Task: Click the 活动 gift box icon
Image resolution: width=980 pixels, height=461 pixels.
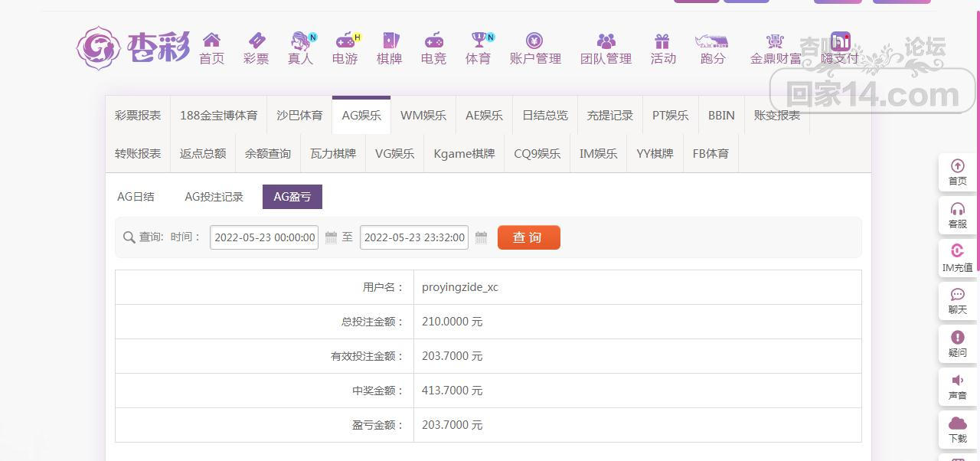Action: click(x=662, y=41)
